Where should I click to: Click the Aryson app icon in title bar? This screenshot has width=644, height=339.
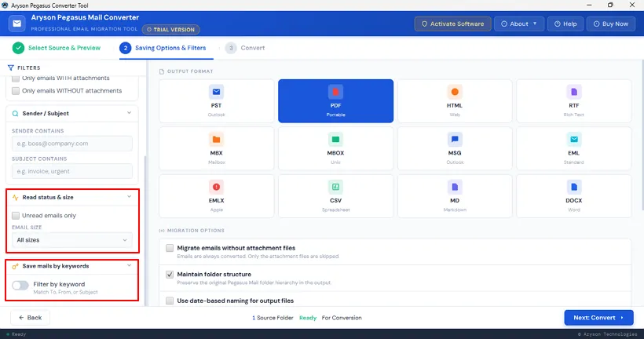[5, 5]
